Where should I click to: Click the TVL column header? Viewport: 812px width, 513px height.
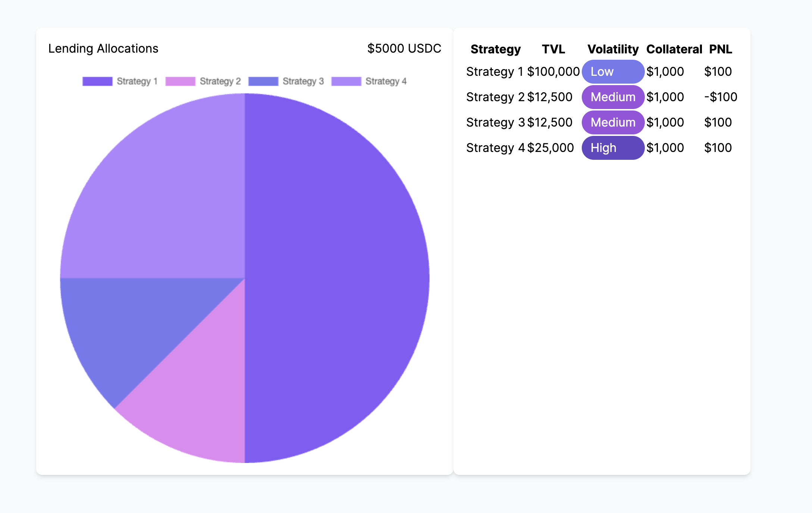tap(553, 49)
